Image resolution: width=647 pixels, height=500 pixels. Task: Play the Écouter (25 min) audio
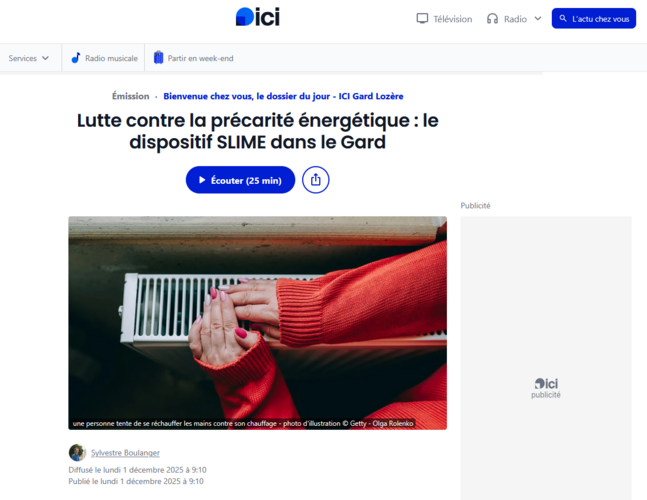240,180
